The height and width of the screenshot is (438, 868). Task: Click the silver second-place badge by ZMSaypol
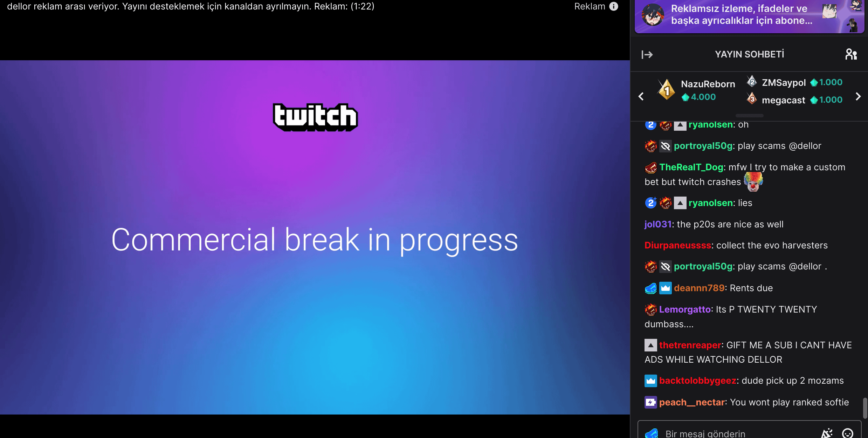click(752, 82)
